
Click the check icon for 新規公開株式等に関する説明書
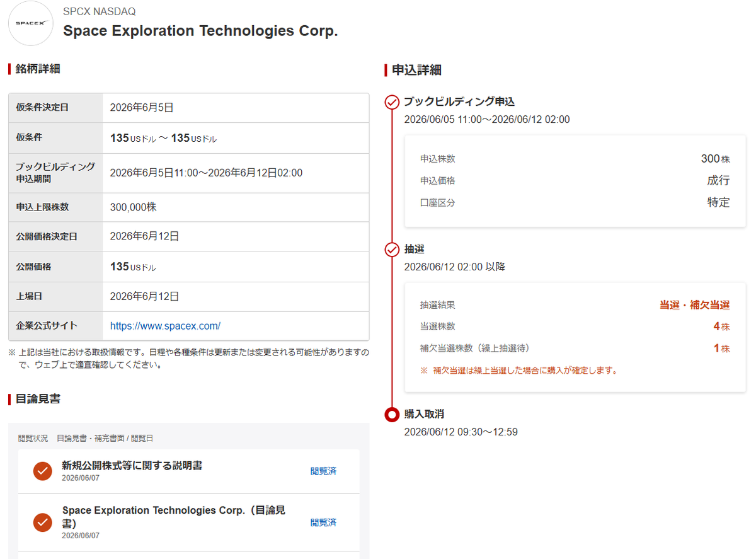coord(42,471)
